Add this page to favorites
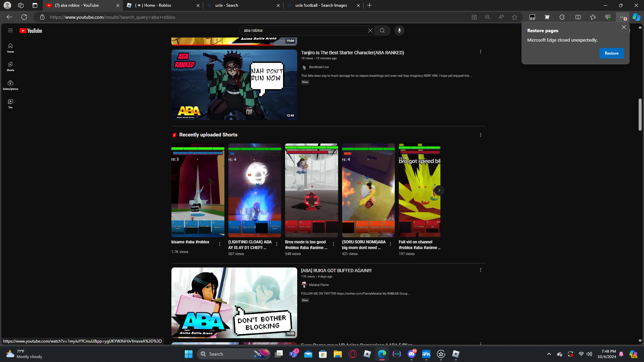 pyautogui.click(x=515, y=17)
